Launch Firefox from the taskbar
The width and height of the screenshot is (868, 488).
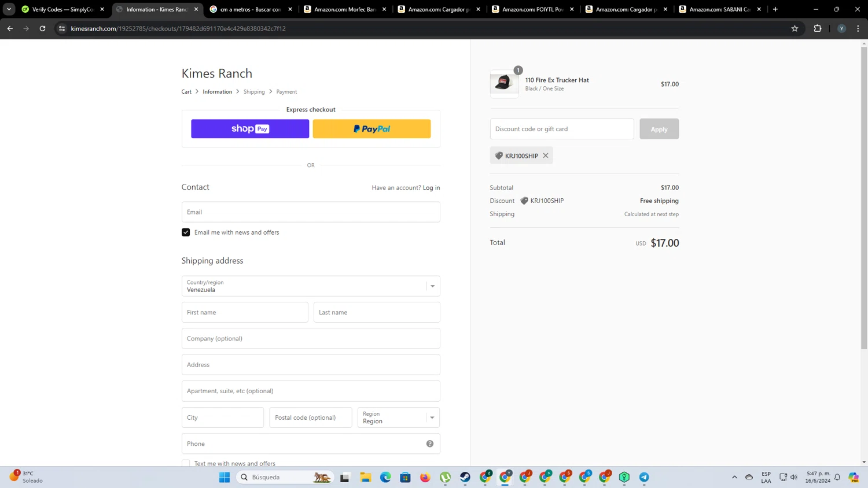[425, 477]
